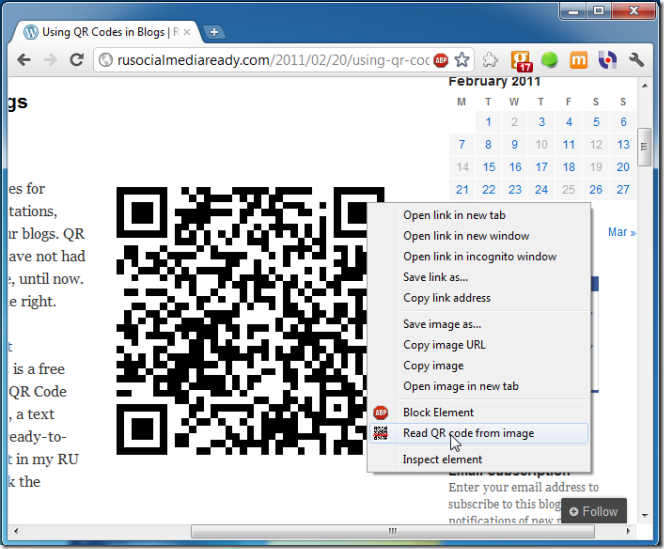Screen dimensions: 664x549
Task: Open calendar date 7
Action: click(x=462, y=144)
